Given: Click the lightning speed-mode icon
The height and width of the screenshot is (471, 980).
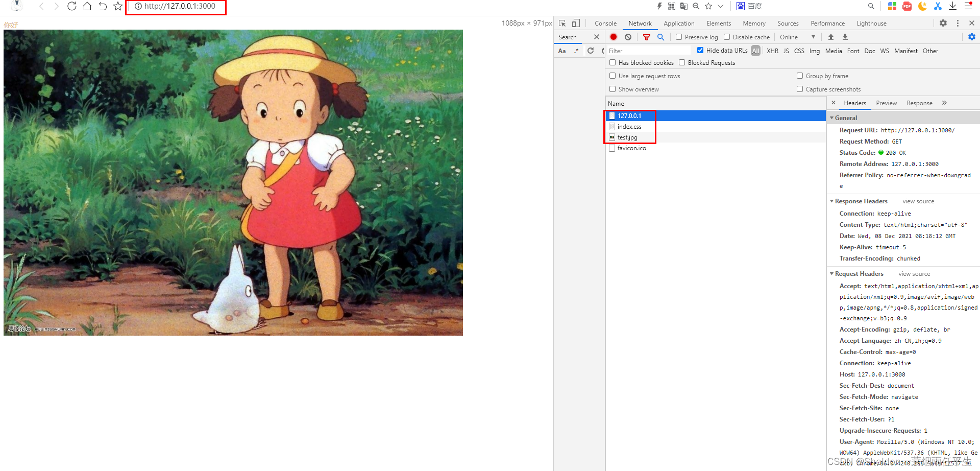Looking at the screenshot, I should tap(659, 6).
